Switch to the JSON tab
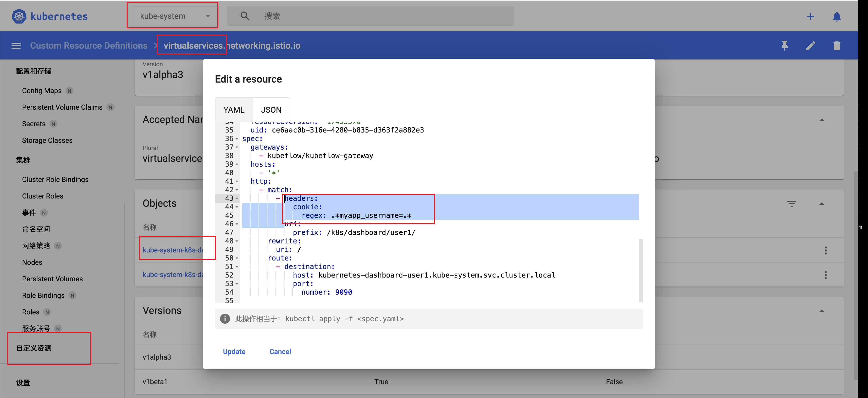The width and height of the screenshot is (868, 398). (x=271, y=110)
